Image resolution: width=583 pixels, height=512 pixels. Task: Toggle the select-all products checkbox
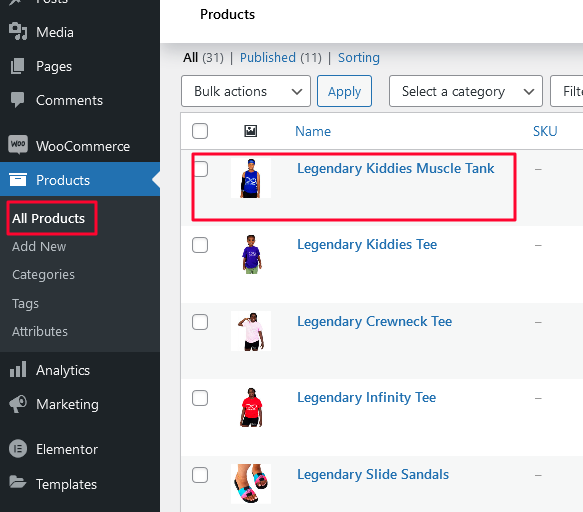pos(200,131)
